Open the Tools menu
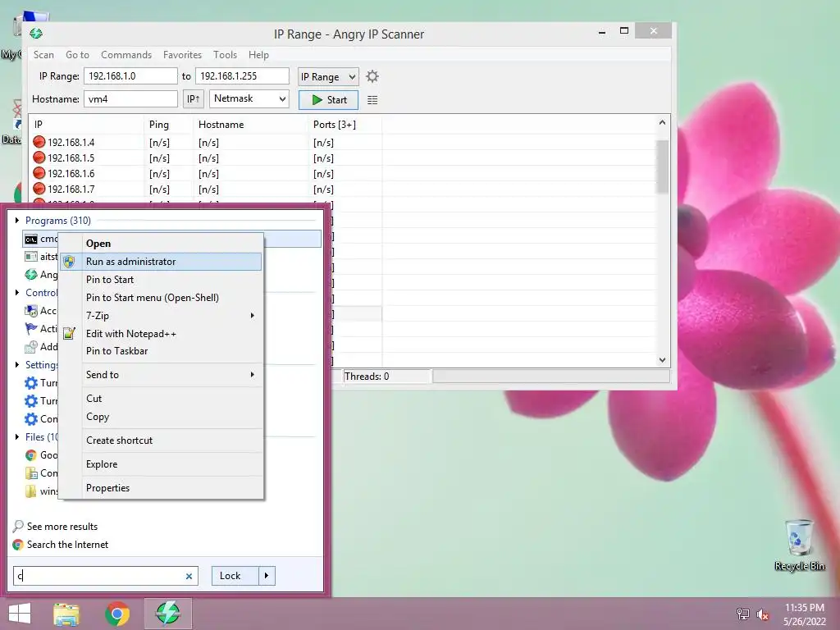 point(225,55)
